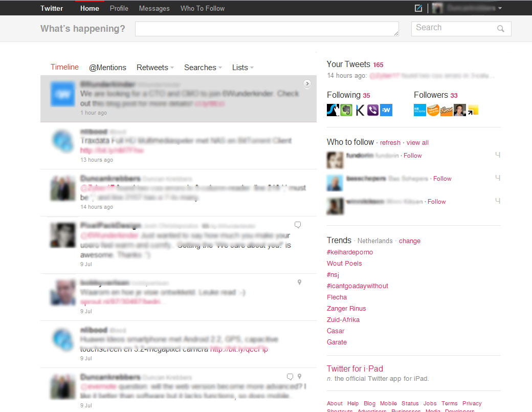Click your profile avatar in the top bar

click(x=437, y=8)
